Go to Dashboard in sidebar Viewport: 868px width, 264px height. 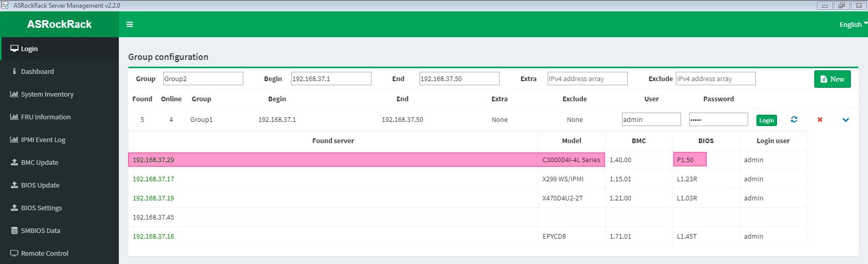tap(59, 71)
